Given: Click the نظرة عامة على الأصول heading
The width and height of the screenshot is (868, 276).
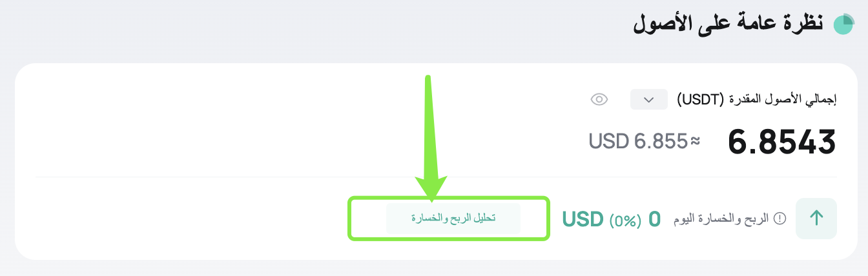Looking at the screenshot, I should pyautogui.click(x=726, y=24).
